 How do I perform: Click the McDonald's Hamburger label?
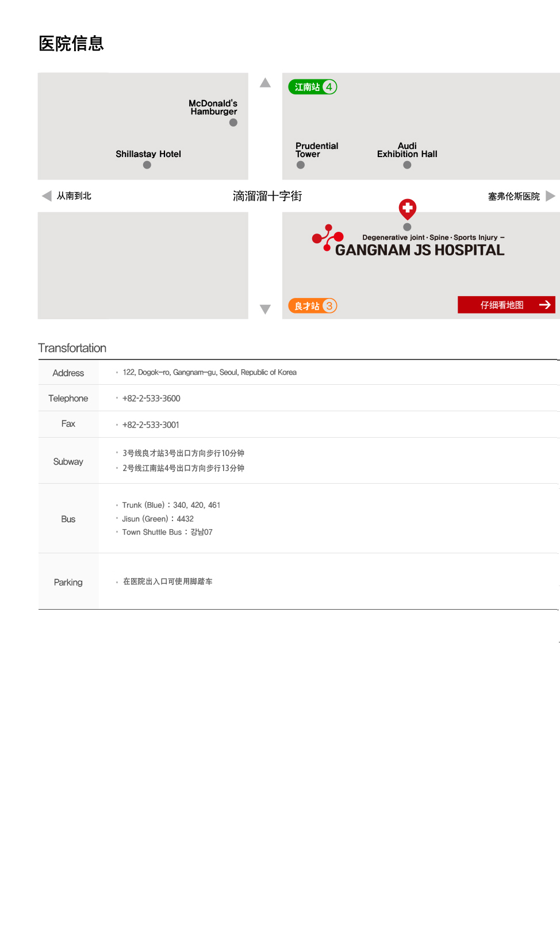[213, 108]
